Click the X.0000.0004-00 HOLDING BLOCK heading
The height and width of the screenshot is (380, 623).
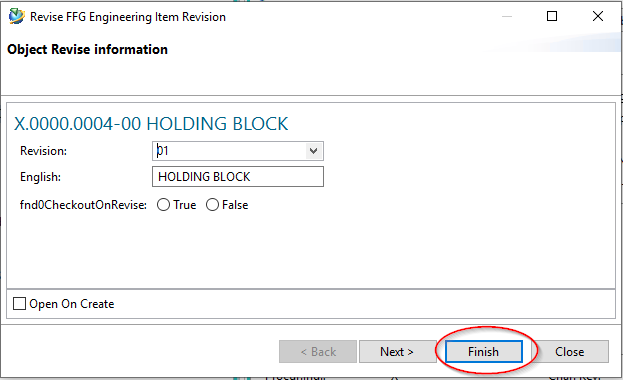coord(151,124)
